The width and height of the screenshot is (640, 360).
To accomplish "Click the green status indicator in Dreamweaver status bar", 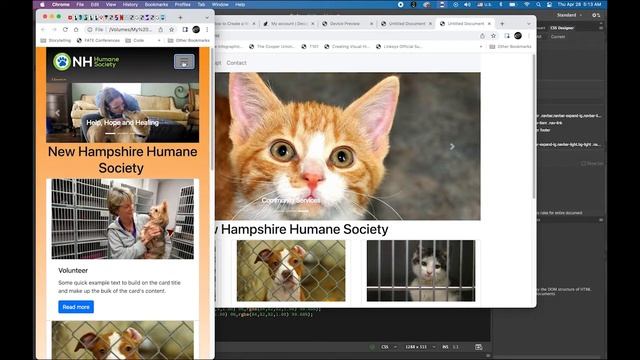I will [x=372, y=347].
